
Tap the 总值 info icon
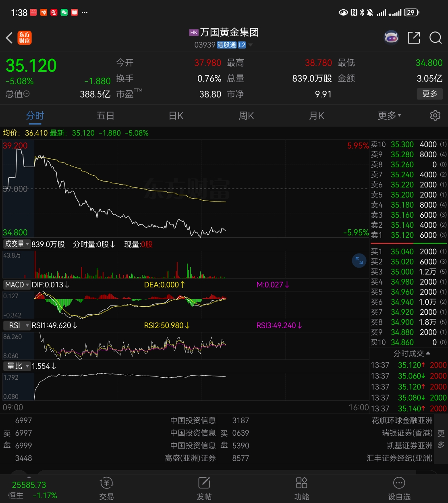pos(27,94)
